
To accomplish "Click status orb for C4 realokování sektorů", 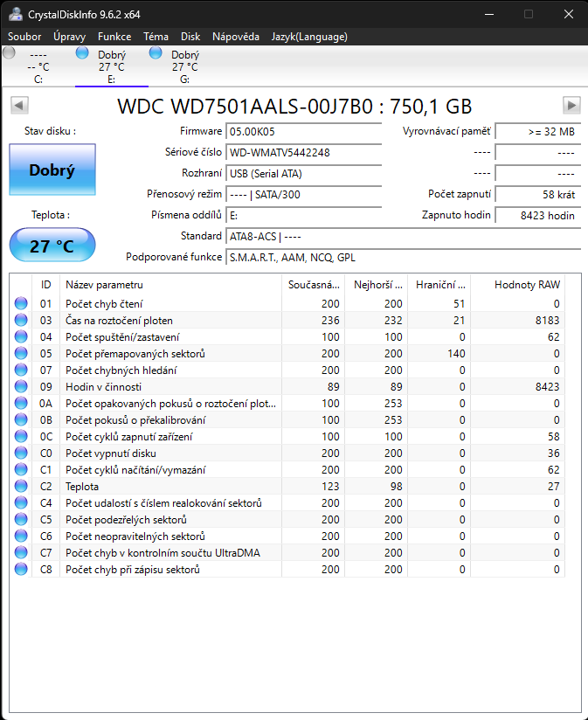I will click(21, 502).
